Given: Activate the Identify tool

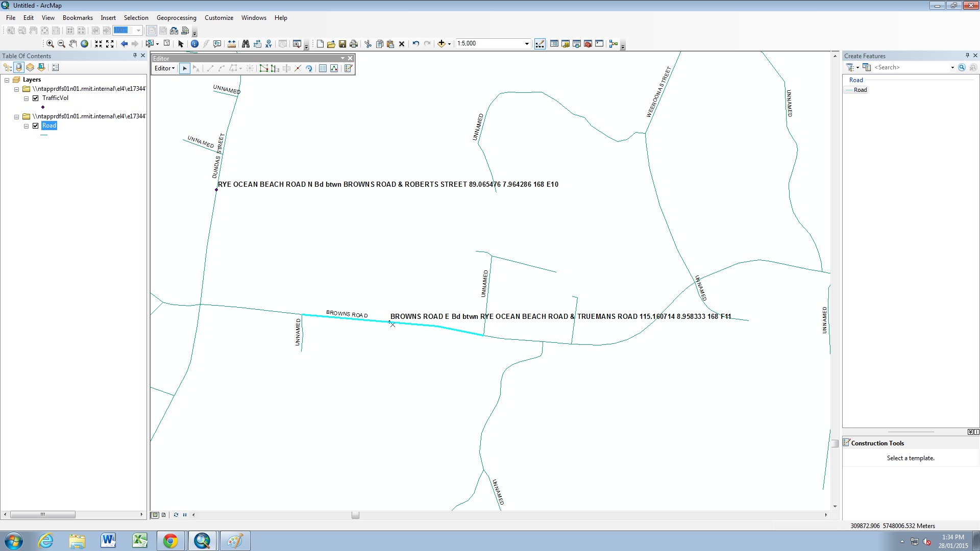Looking at the screenshot, I should (194, 44).
